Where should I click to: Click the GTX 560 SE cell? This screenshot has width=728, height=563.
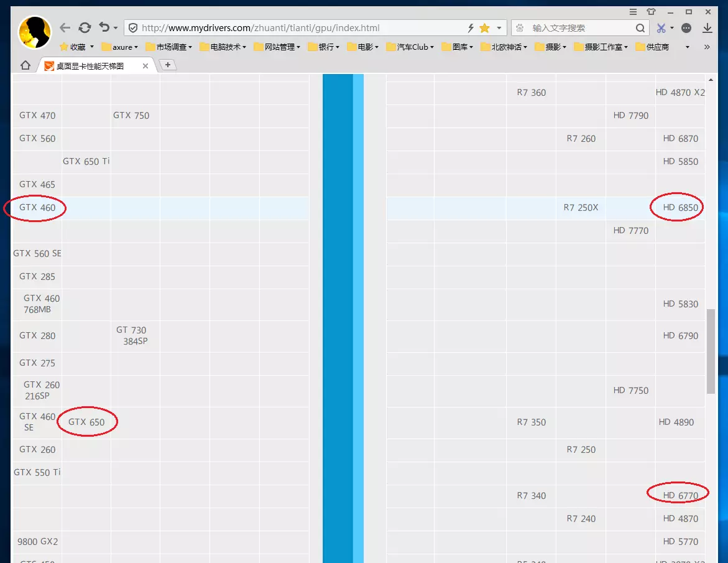point(37,254)
